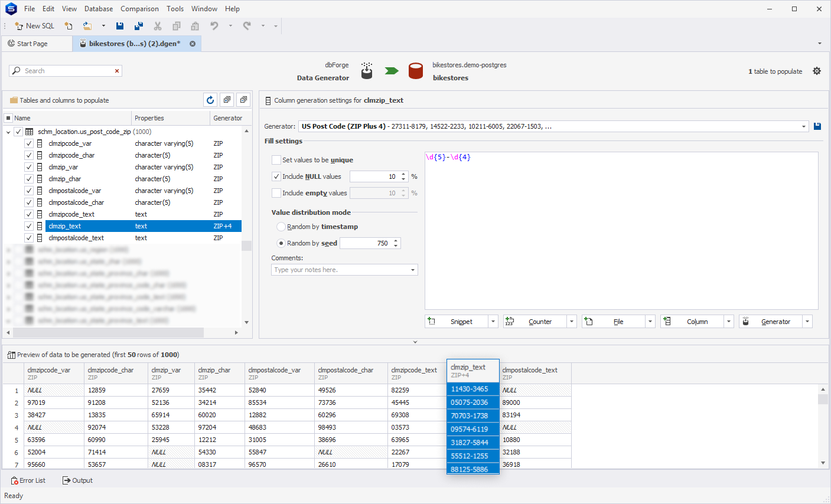Clear the search box with red X
This screenshot has width=831, height=504.
117,71
